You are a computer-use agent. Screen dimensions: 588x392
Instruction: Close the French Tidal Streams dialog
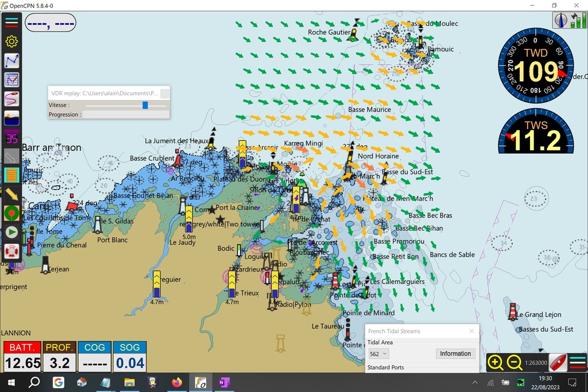[x=472, y=331]
